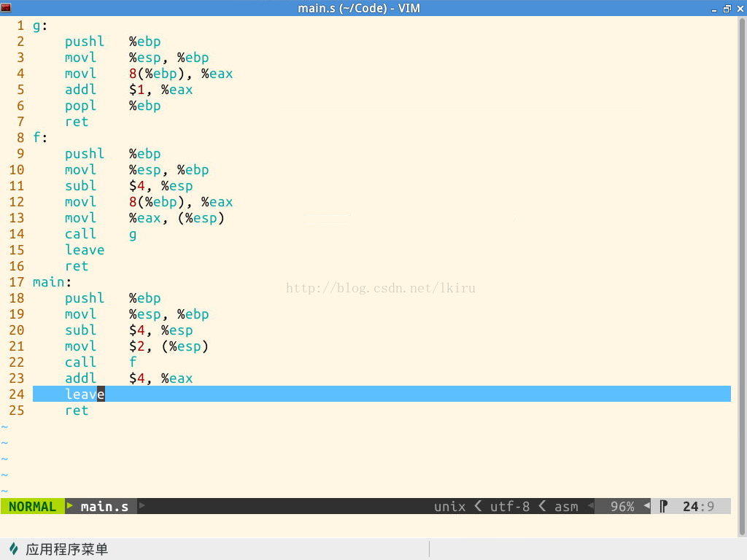Viewport: 747px width, 560px height.
Task: Click the main.s filename in status line
Action: click(104, 506)
